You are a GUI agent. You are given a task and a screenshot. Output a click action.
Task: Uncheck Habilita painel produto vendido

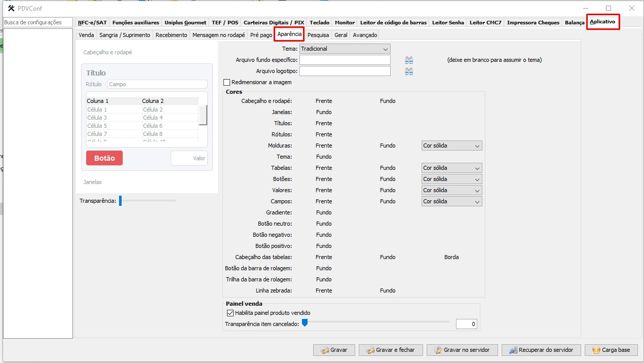(231, 313)
